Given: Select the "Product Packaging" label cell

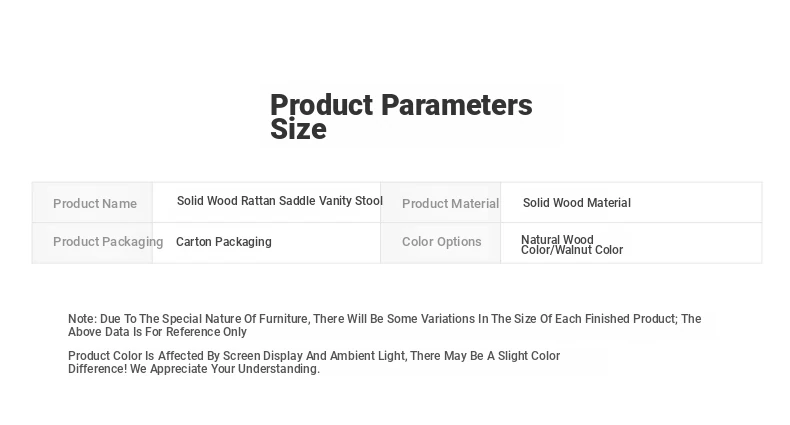Looking at the screenshot, I should [x=107, y=242].
